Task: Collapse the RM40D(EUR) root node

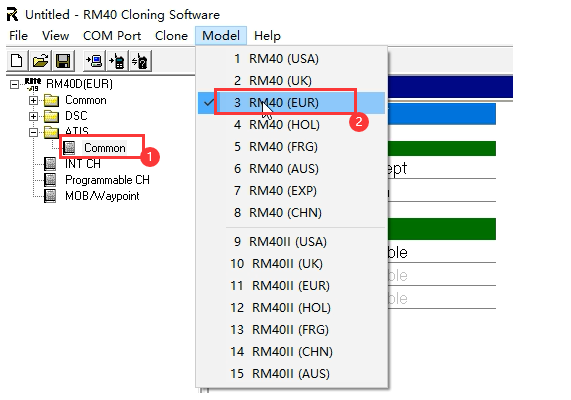Action: pos(14,85)
